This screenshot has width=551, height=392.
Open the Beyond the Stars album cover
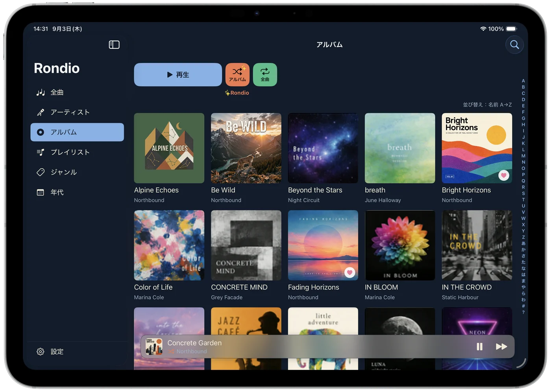[x=323, y=148]
